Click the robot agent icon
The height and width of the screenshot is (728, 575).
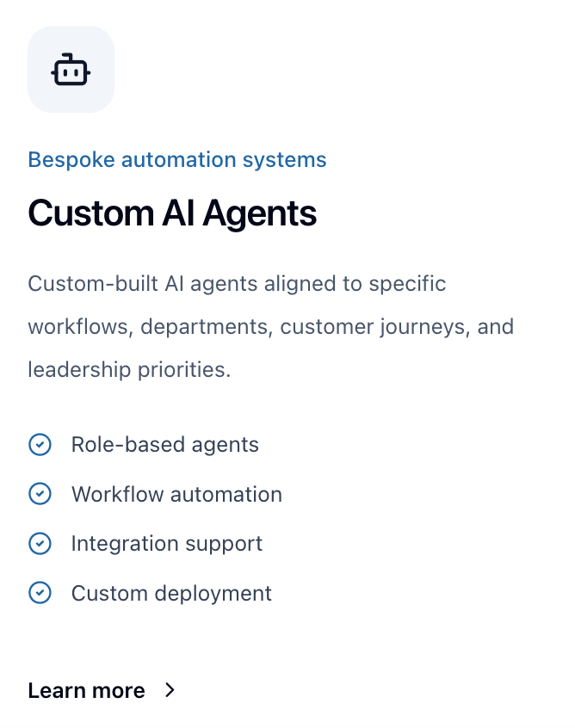(x=71, y=70)
